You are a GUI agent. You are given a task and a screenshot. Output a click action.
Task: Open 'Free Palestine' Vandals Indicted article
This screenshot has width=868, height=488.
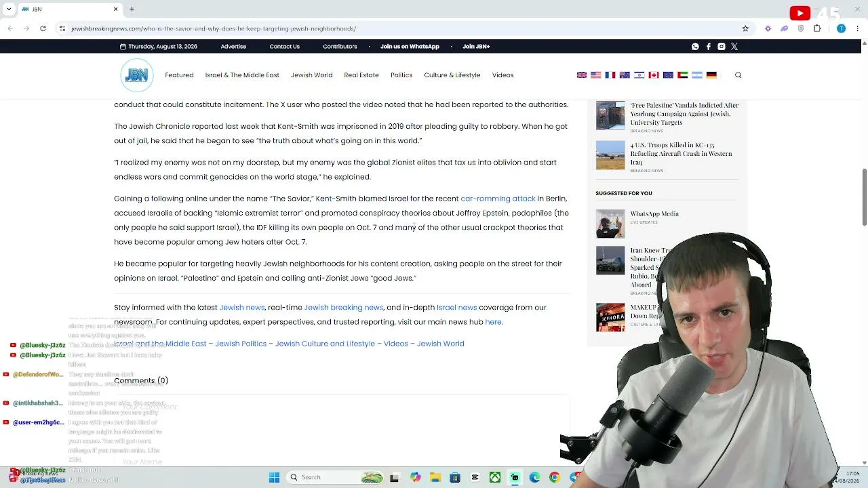point(684,114)
